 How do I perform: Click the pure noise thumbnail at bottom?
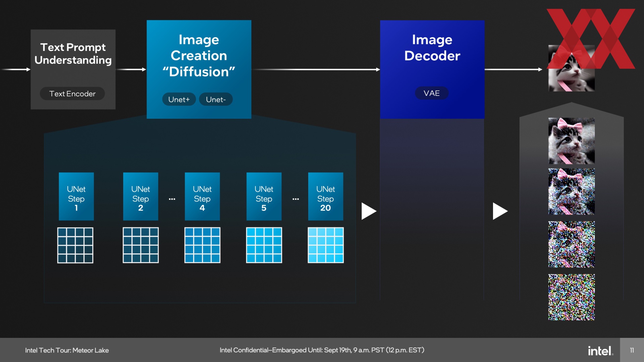click(x=572, y=297)
